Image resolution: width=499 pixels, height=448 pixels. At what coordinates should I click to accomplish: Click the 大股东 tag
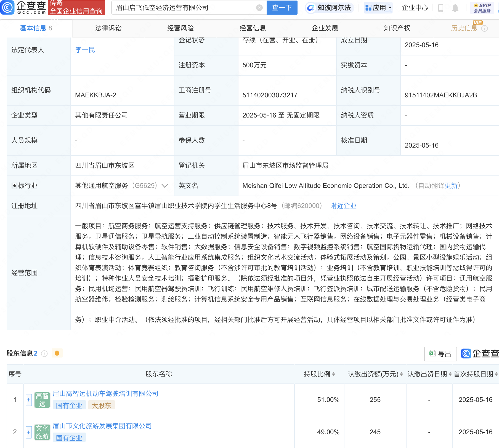point(101,406)
